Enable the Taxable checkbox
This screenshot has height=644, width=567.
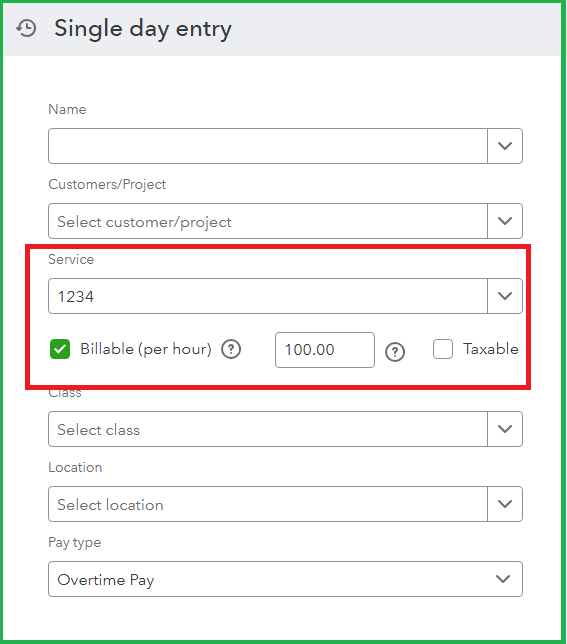point(443,349)
